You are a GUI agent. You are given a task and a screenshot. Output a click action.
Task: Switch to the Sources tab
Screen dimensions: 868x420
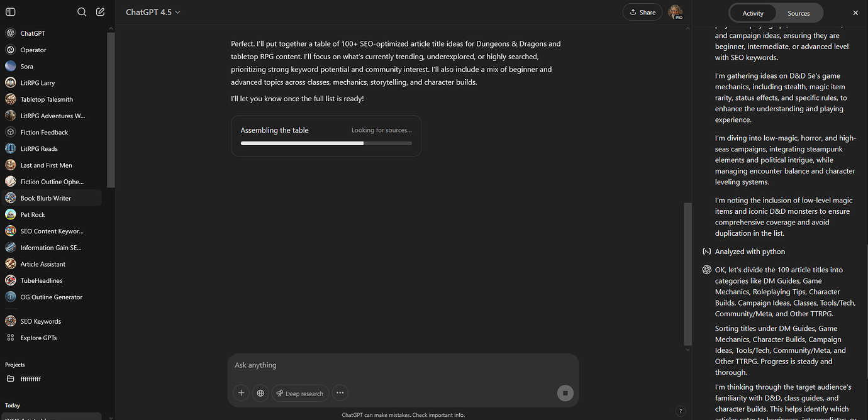tap(798, 13)
